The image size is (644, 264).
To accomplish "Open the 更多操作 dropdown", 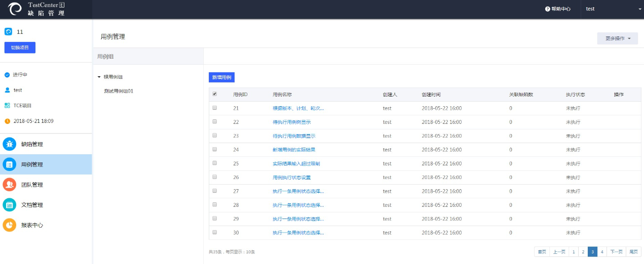I will click(x=617, y=38).
